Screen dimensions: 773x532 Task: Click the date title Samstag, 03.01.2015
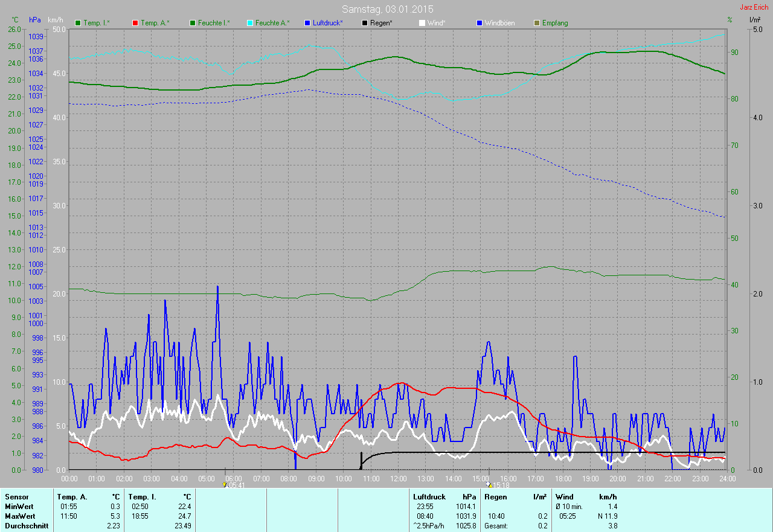387,9
